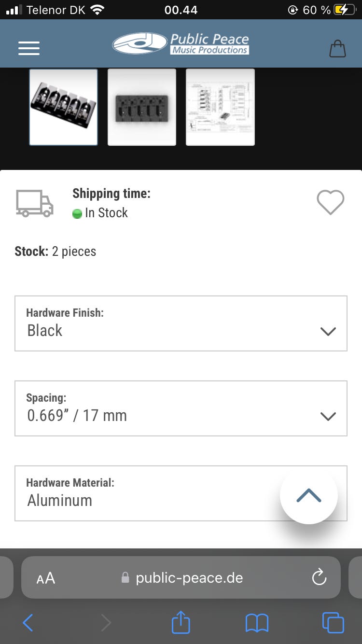The height and width of the screenshot is (644, 362).
Task: Open Safari share sheet
Action: point(181,623)
